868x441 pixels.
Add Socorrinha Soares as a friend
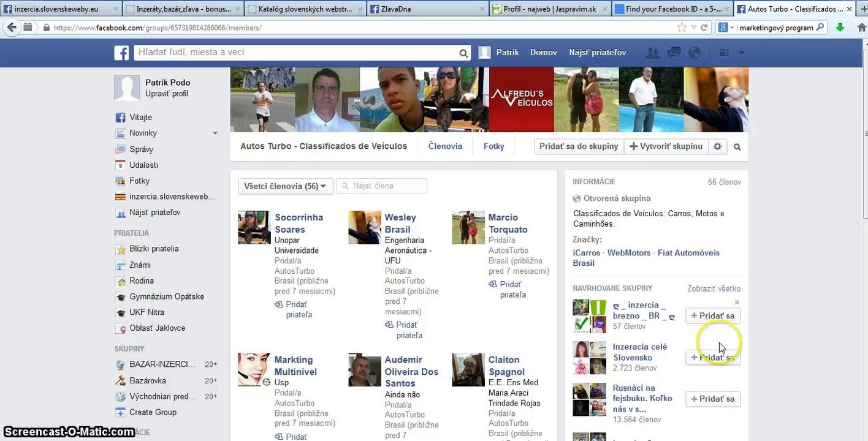[293, 310]
